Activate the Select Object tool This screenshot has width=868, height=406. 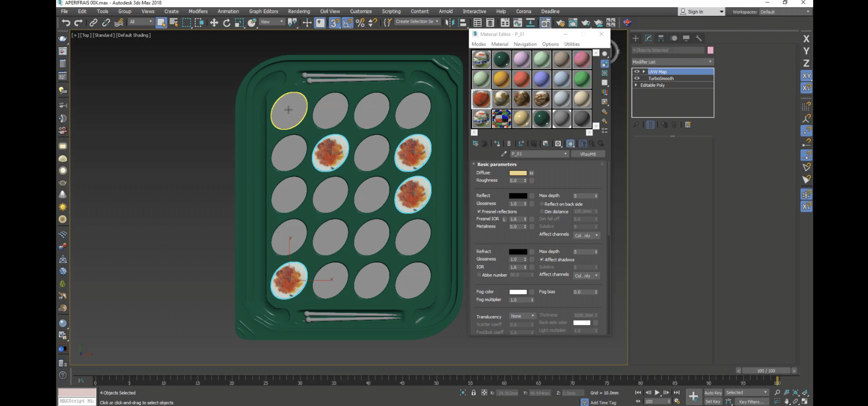pyautogui.click(x=161, y=23)
